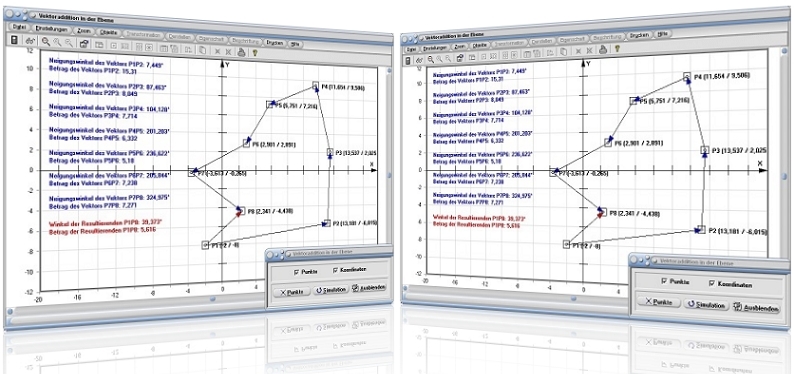The width and height of the screenshot is (794, 374).
Task: Click the printer icon in right window toolbar
Action: [603, 50]
